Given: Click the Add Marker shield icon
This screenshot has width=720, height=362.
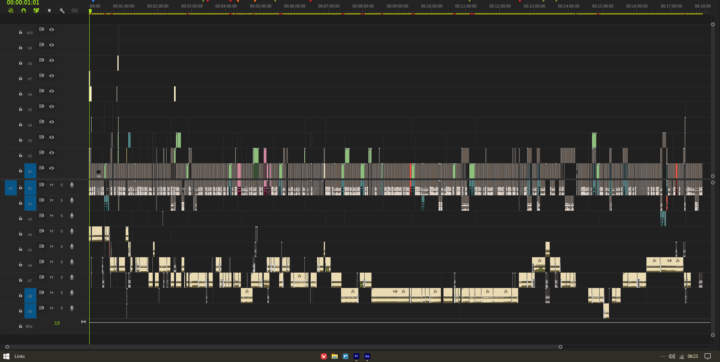Looking at the screenshot, I should 49,10.
